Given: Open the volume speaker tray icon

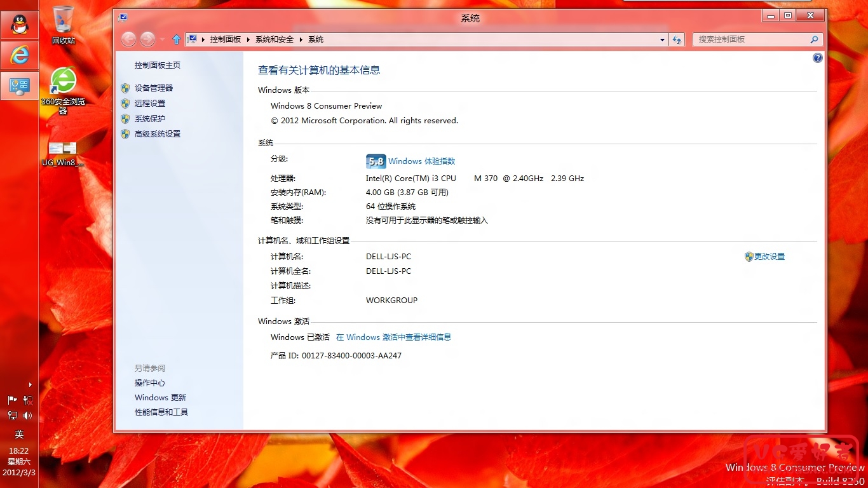Looking at the screenshot, I should [27, 416].
